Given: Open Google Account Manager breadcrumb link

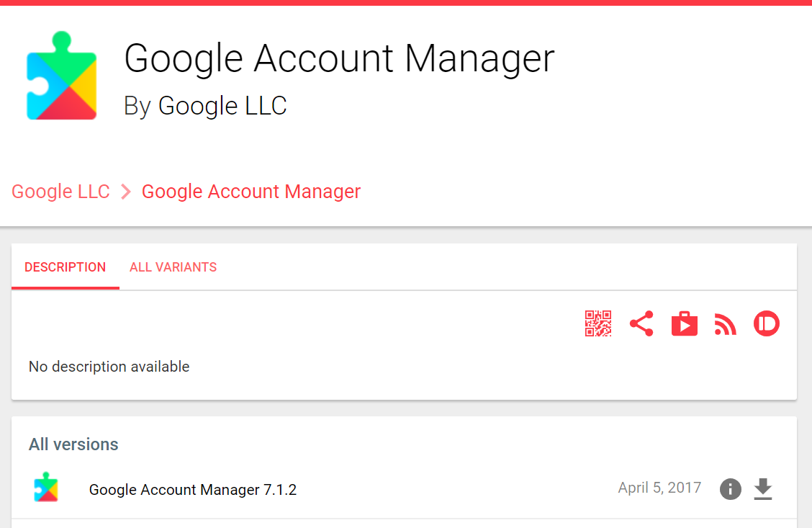Looking at the screenshot, I should (251, 191).
